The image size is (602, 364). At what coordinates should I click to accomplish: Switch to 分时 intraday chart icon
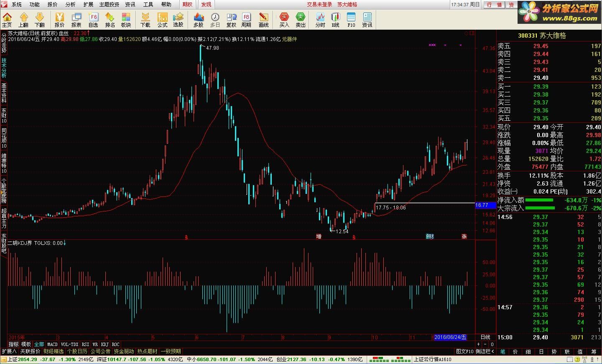tap(320, 20)
